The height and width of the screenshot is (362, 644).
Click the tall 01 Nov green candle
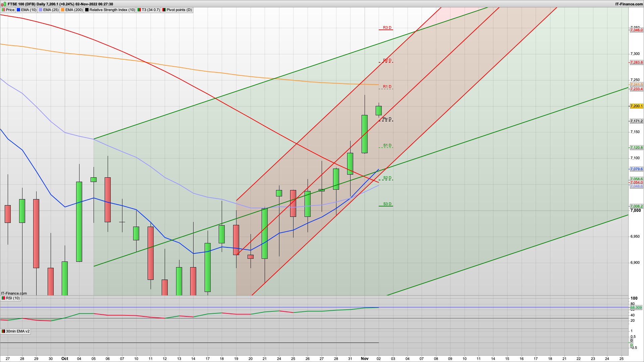tap(365, 134)
